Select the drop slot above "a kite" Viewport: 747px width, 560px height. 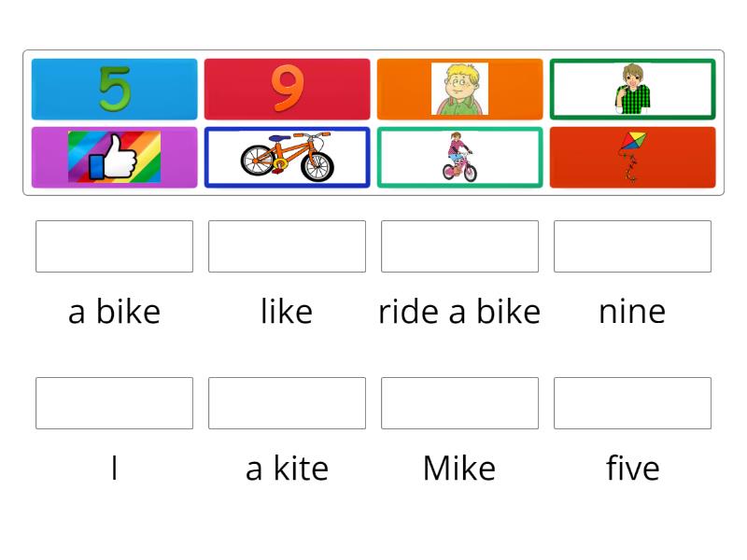tap(287, 403)
